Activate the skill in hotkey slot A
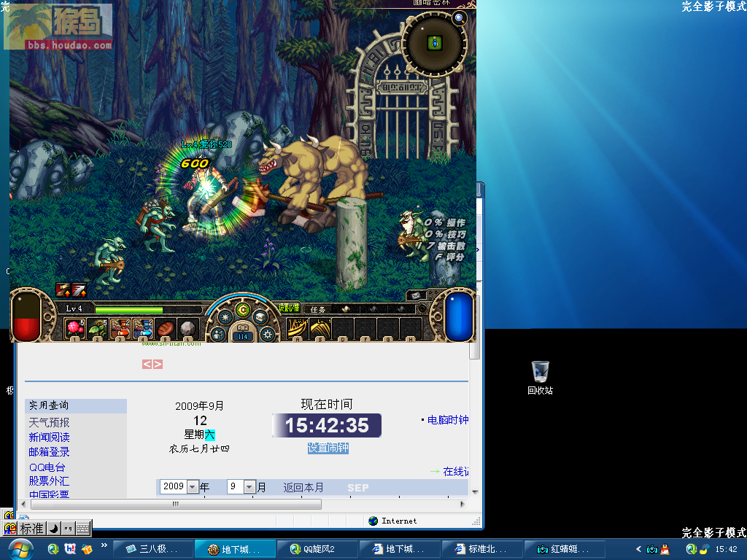Screen dimensions: 747x560 coord(298,328)
